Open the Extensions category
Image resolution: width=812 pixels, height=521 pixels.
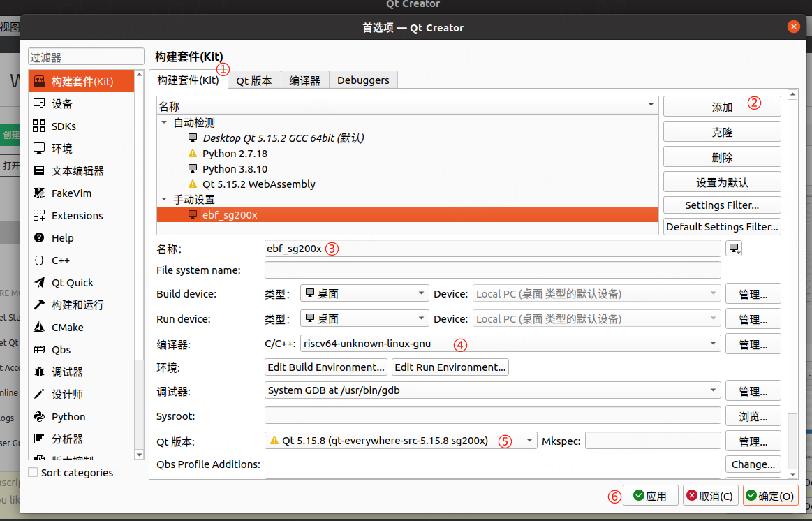pos(81,215)
